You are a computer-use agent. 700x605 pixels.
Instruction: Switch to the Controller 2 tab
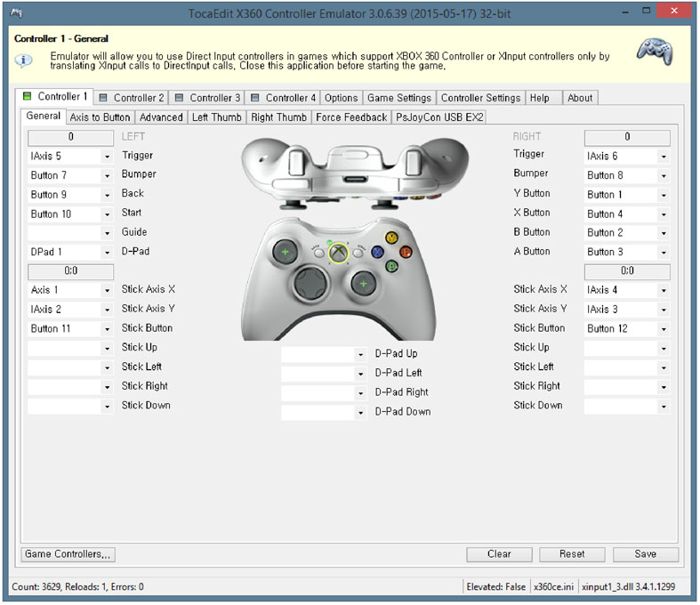[x=132, y=98]
